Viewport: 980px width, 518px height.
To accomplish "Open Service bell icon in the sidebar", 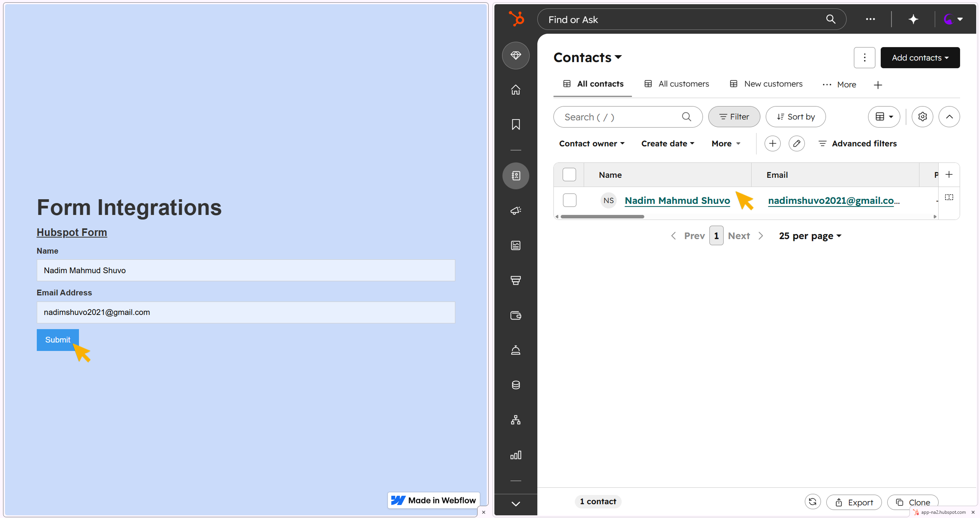I will pyautogui.click(x=516, y=350).
